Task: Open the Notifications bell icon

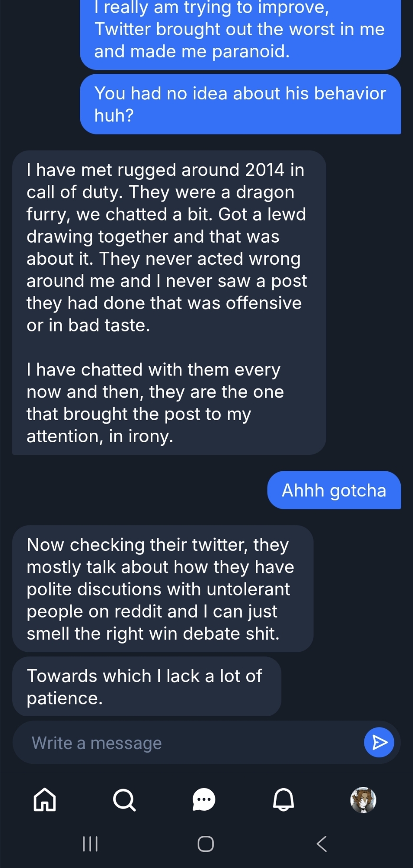Action: point(284,799)
